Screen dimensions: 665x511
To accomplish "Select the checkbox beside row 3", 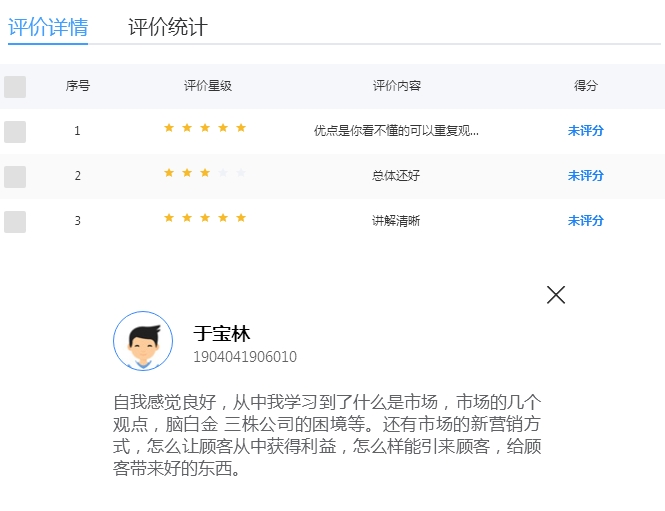I will (x=15, y=221).
